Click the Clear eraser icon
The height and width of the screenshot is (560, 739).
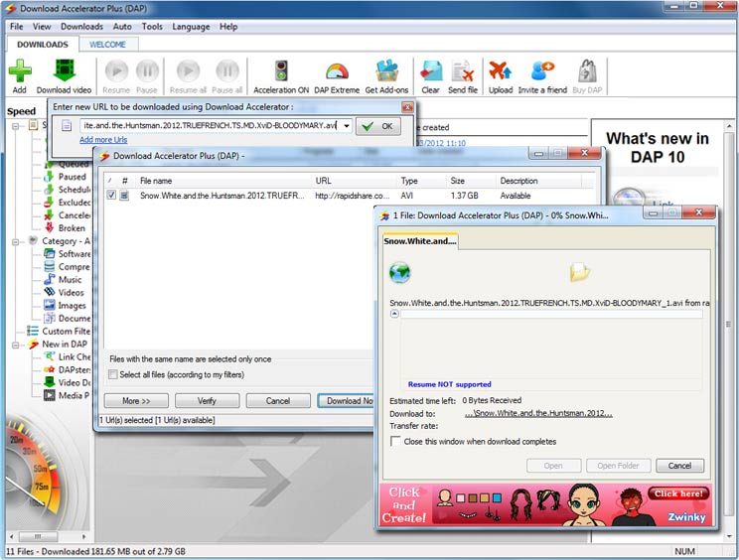(x=431, y=71)
